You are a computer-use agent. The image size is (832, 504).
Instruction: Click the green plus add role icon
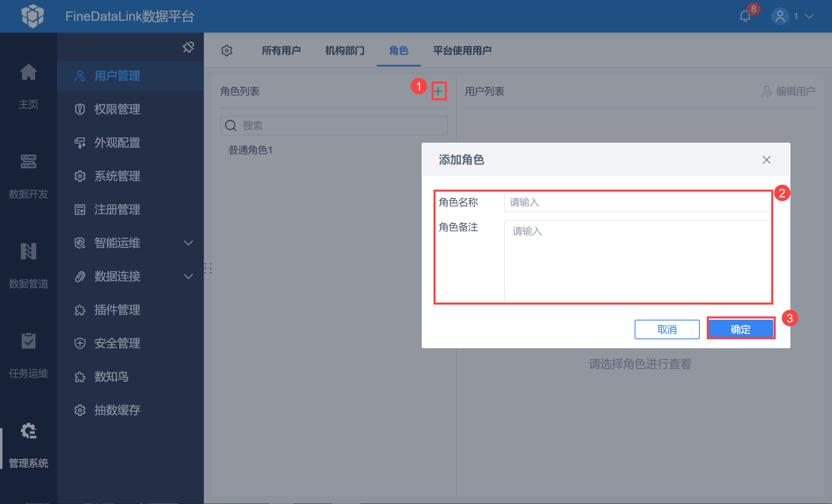tap(438, 91)
